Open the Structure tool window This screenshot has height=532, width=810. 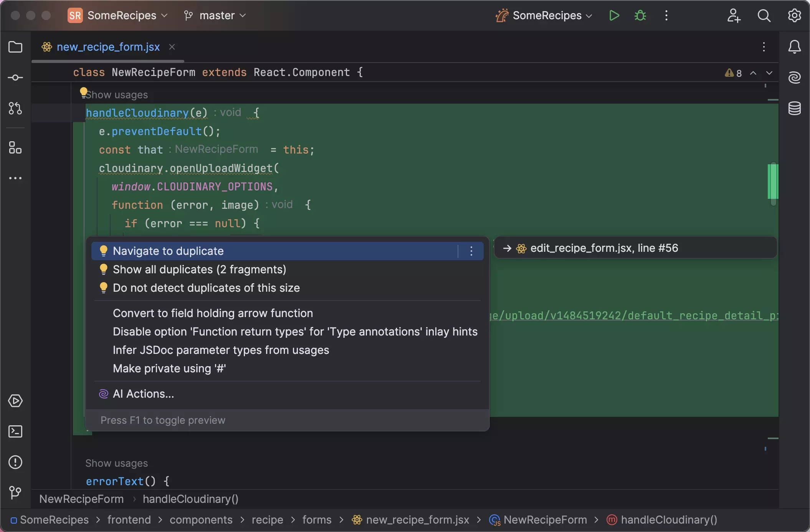pyautogui.click(x=15, y=147)
